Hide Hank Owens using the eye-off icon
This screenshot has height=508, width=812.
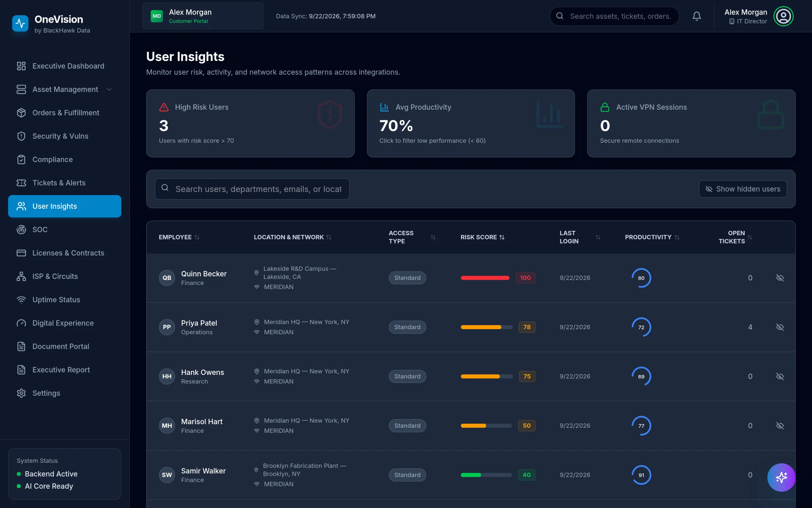pyautogui.click(x=780, y=376)
